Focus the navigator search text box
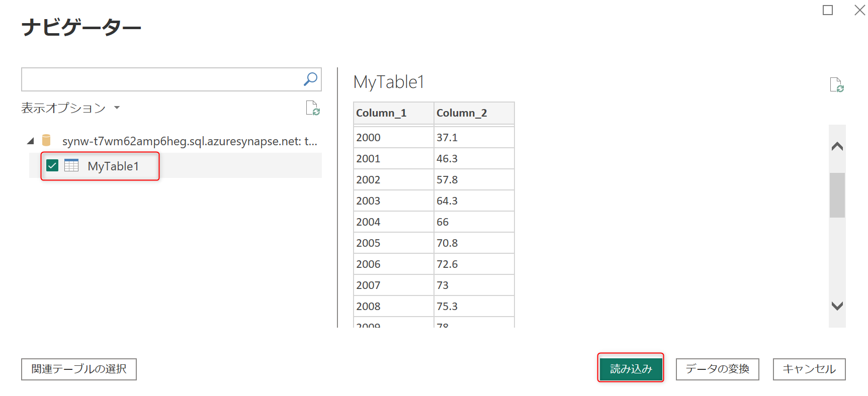The image size is (868, 396). [161, 79]
